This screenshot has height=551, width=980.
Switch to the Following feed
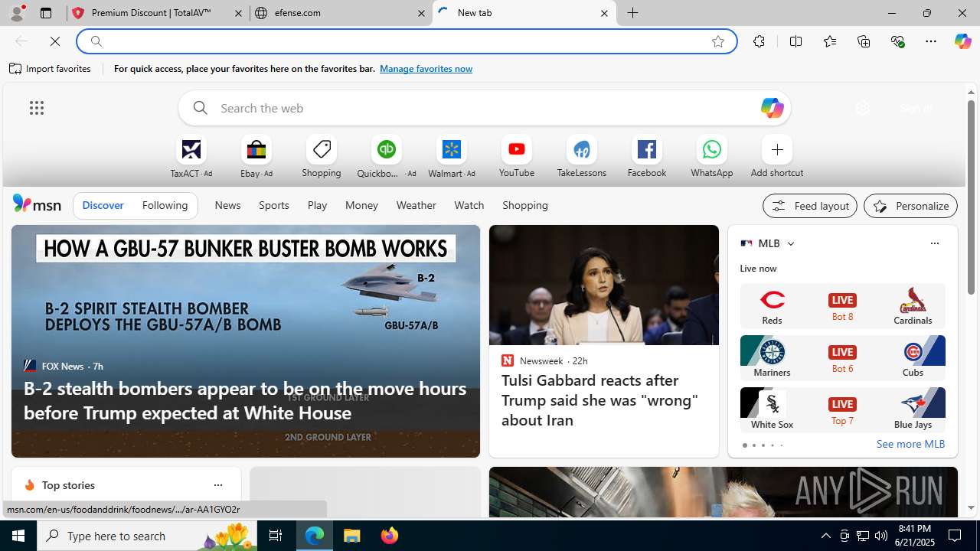coord(165,205)
